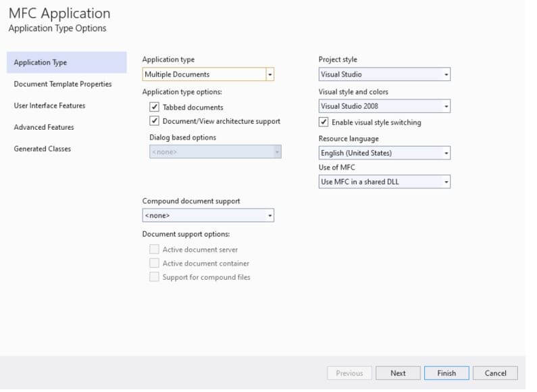Open User Interface Features page

click(49, 106)
